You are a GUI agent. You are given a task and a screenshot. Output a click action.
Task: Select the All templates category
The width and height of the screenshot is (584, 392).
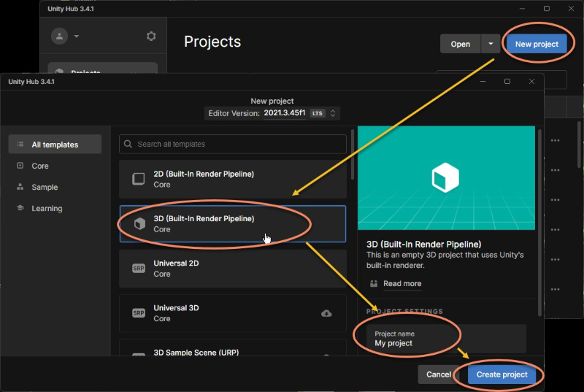(55, 145)
